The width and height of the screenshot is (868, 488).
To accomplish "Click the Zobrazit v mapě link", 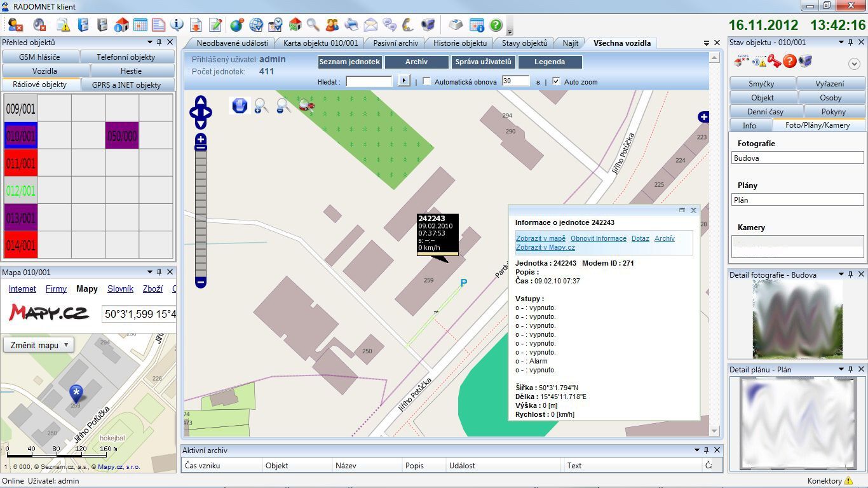I will tap(540, 238).
